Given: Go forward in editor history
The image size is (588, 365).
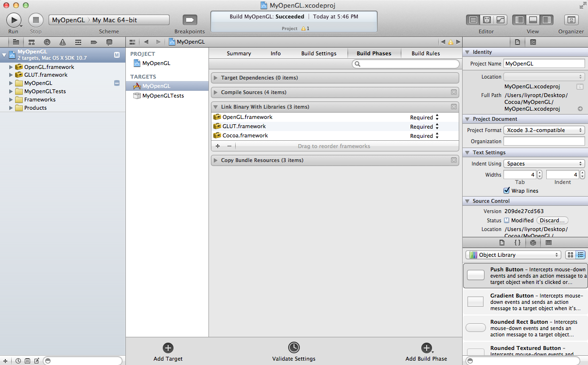Looking at the screenshot, I should 158,42.
